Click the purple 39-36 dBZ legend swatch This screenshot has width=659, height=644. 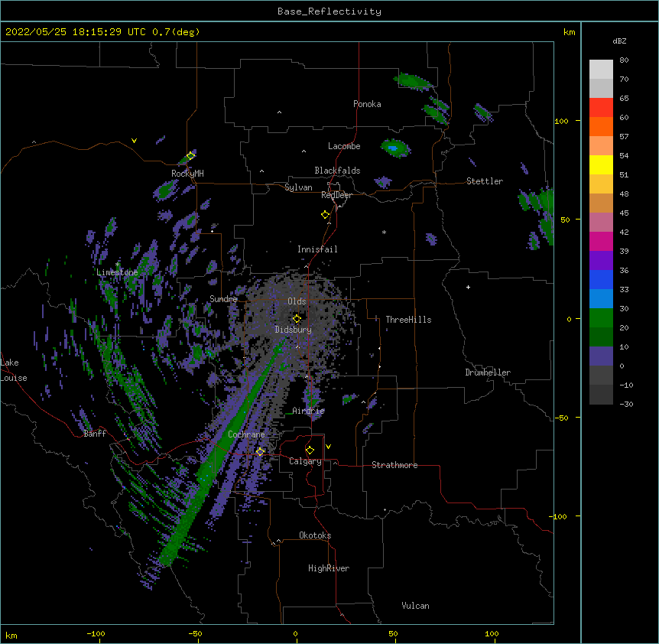(601, 260)
